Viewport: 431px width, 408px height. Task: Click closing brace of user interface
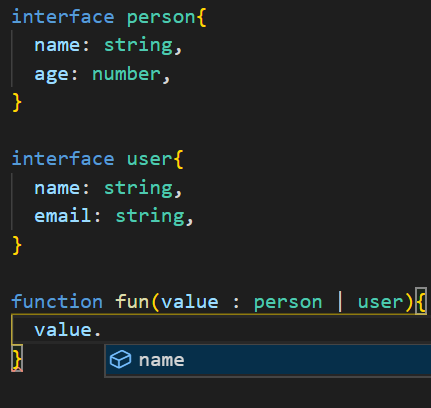point(17,245)
